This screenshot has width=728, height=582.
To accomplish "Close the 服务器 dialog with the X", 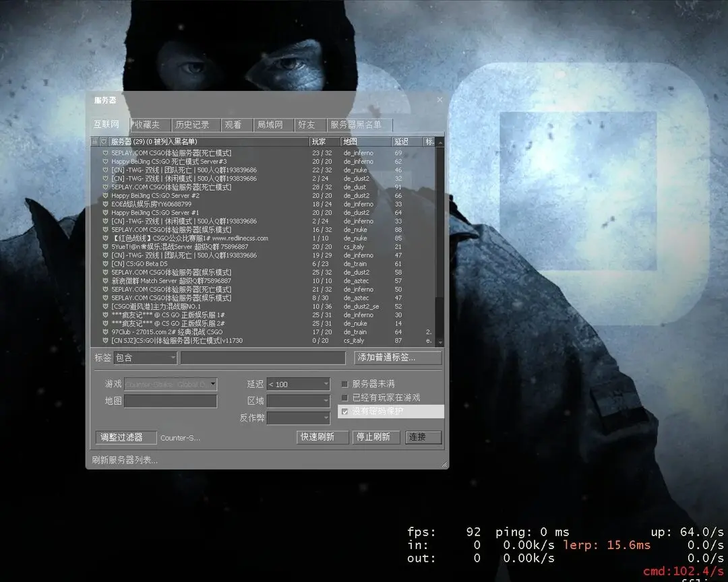I will pyautogui.click(x=439, y=100).
